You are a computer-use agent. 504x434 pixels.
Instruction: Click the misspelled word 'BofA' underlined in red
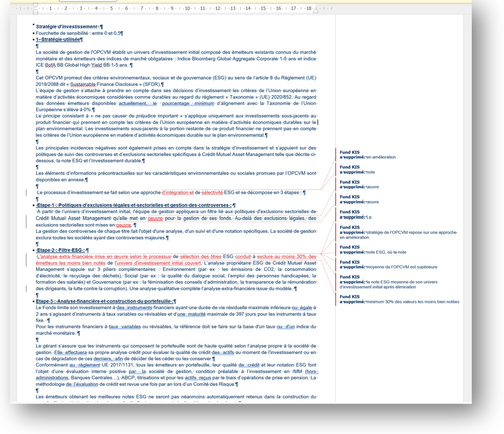(x=50, y=65)
